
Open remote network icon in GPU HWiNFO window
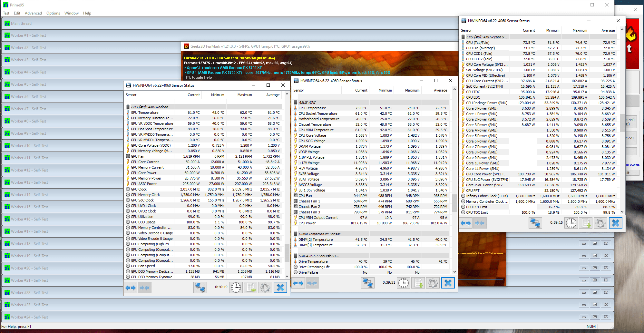click(x=200, y=287)
